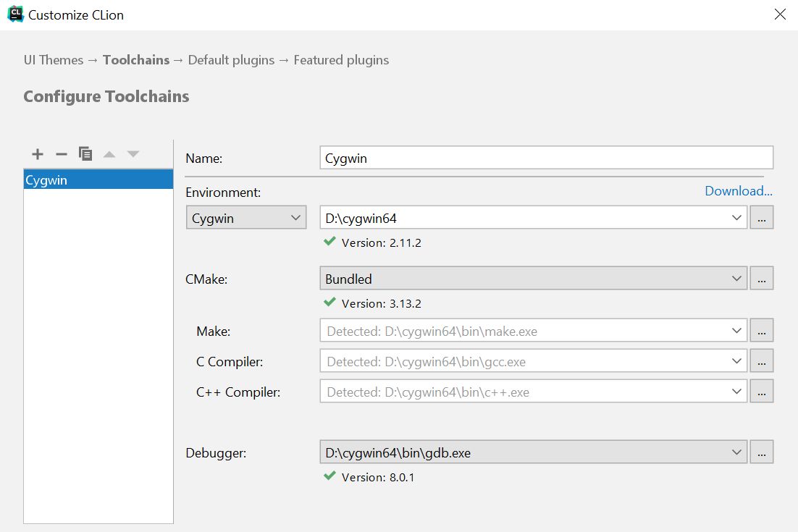Screen dimensions: 798x532
Task: Click the C Compiler: label
Action: point(230,362)
